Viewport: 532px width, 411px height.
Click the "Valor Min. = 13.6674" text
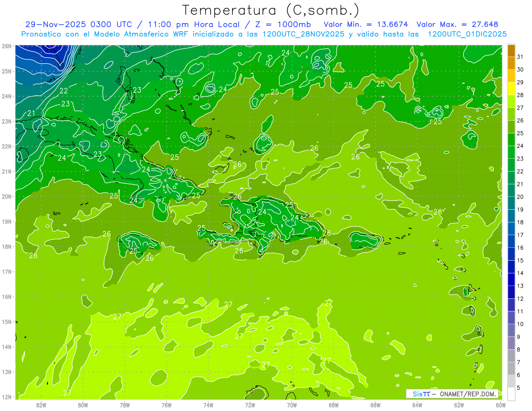(366, 24)
